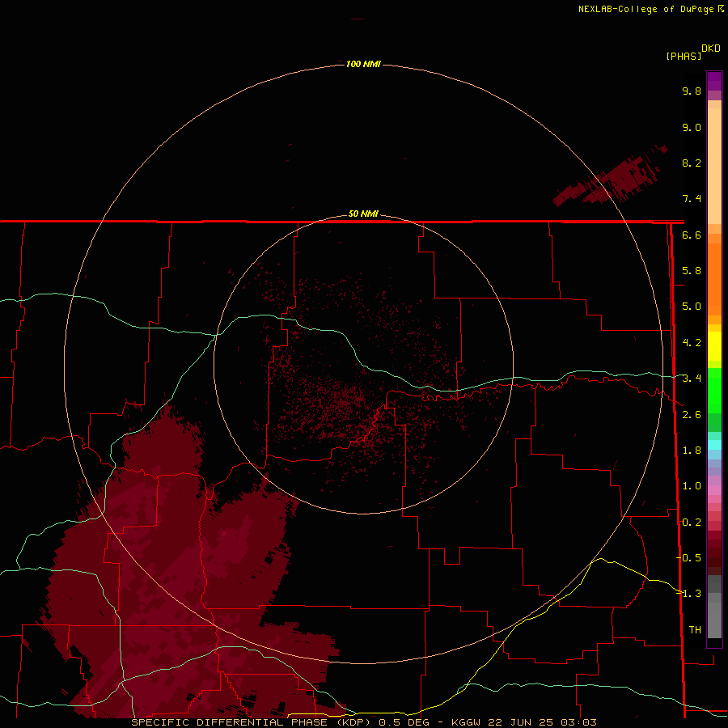Click the 9.0 legend value

point(692,127)
